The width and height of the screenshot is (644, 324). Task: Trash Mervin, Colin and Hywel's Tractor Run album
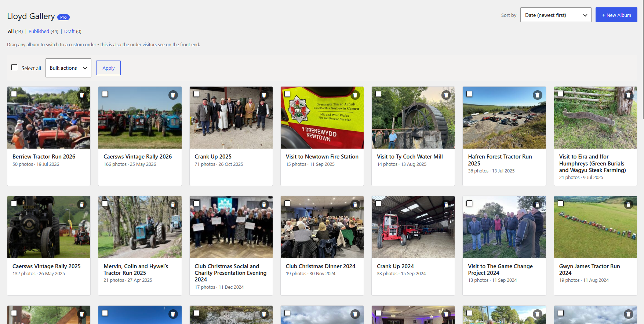[173, 204]
